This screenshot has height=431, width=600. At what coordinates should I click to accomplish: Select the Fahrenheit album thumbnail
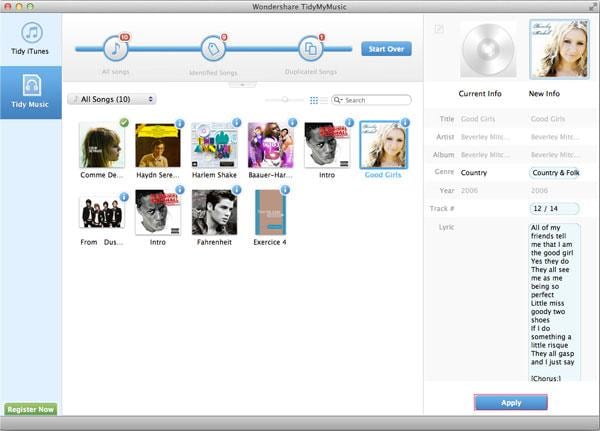click(x=214, y=212)
